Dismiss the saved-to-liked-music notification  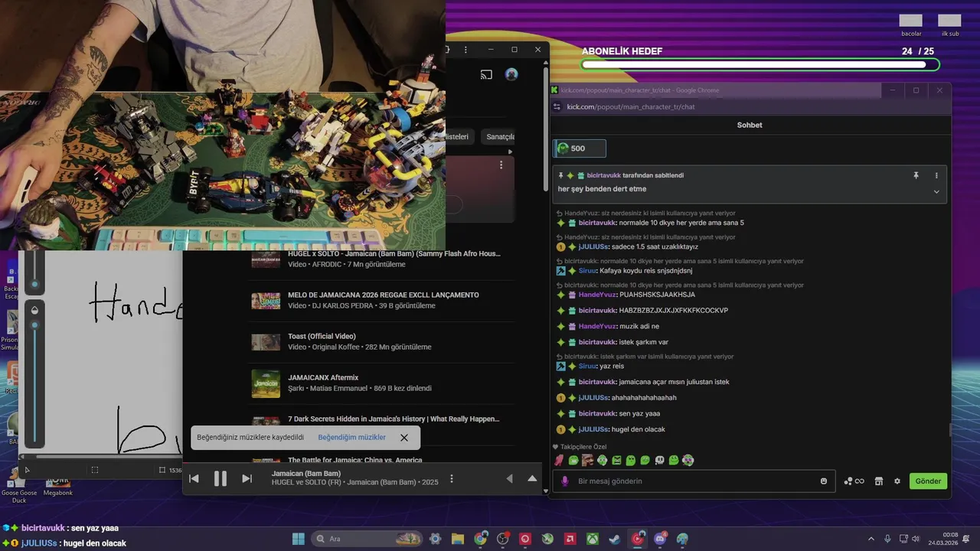click(404, 438)
